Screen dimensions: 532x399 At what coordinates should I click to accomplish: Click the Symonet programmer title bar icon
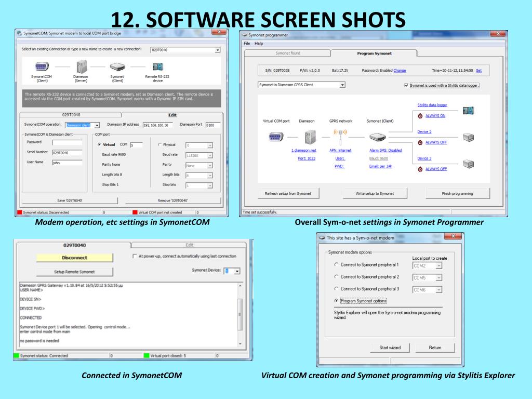244,35
